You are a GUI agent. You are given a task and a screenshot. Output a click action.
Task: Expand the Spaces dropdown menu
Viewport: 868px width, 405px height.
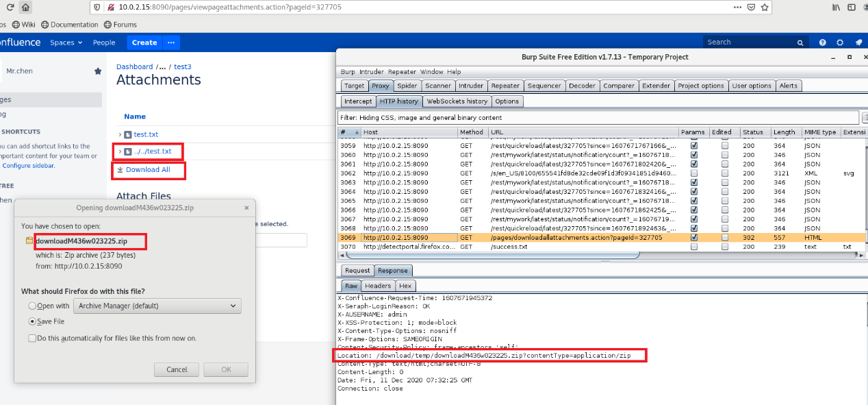[x=66, y=42]
